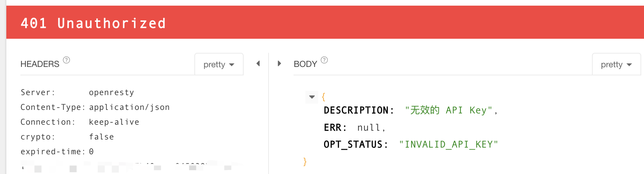Click the left-pointing panel collapse arrow

pos(258,63)
